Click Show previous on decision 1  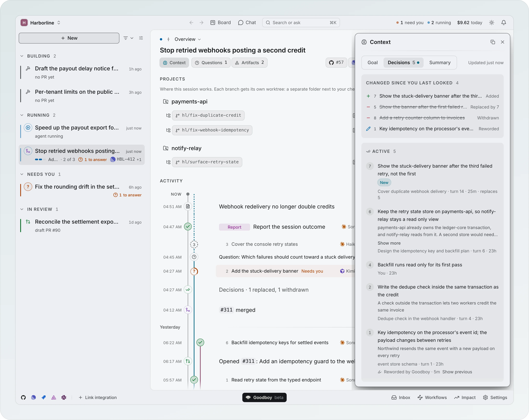pyautogui.click(x=457, y=372)
